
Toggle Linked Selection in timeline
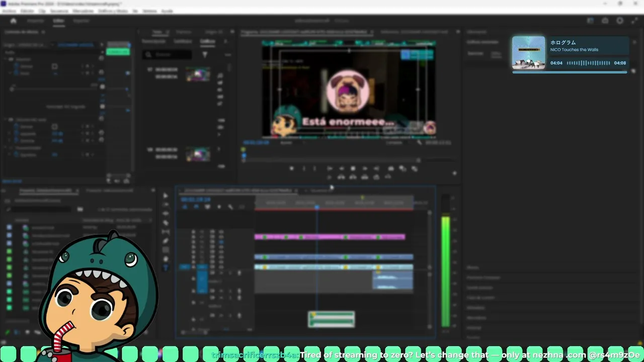tap(207, 207)
